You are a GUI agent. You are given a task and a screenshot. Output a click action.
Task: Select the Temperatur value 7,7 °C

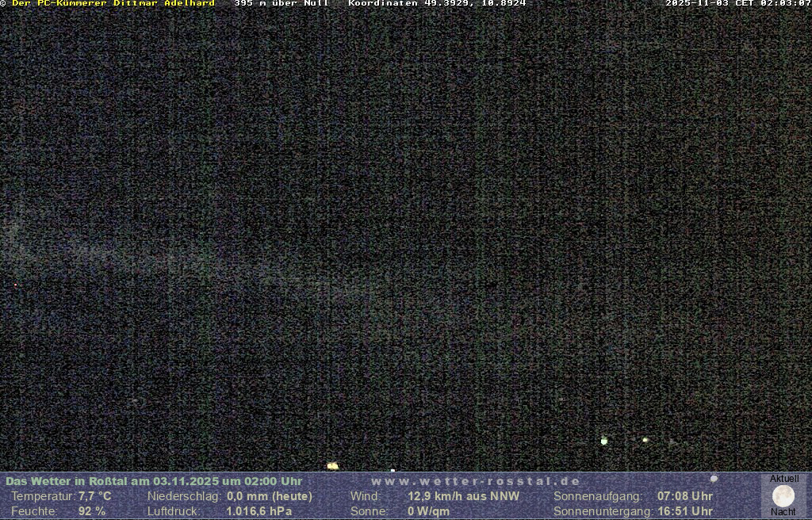tap(94, 496)
